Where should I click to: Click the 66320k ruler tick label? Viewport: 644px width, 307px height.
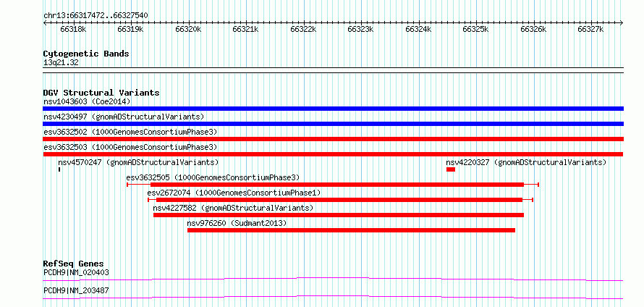188,30
